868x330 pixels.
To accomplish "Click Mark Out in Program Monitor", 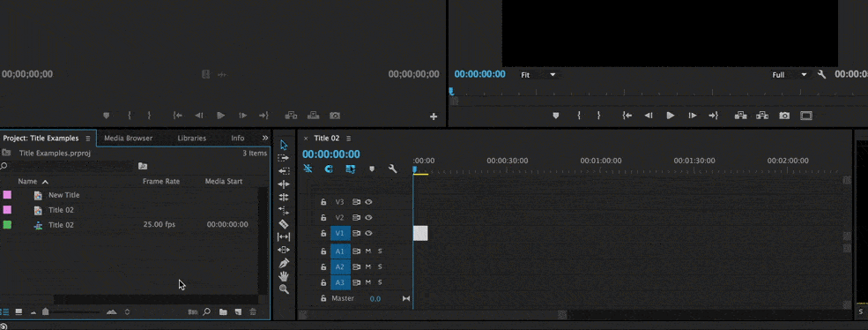I will click(598, 116).
